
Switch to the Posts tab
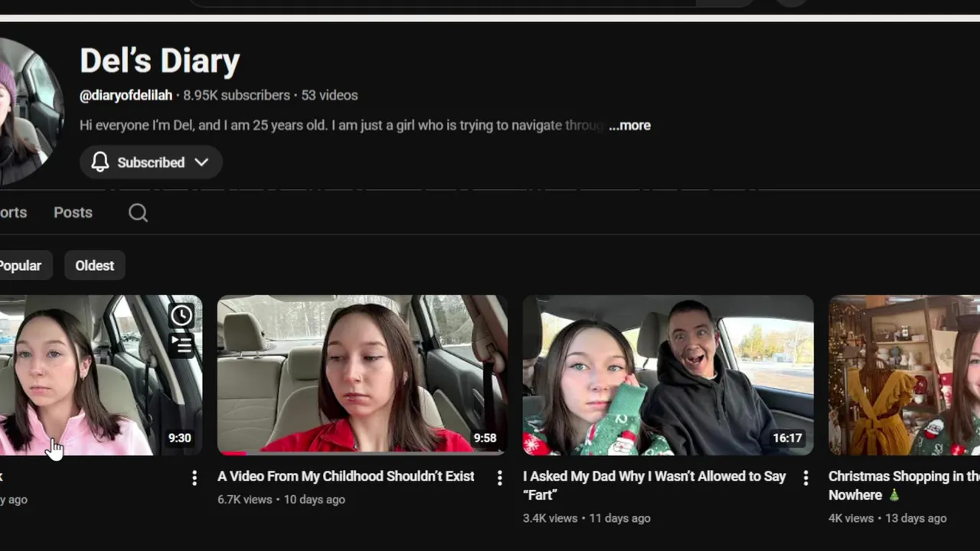(73, 213)
